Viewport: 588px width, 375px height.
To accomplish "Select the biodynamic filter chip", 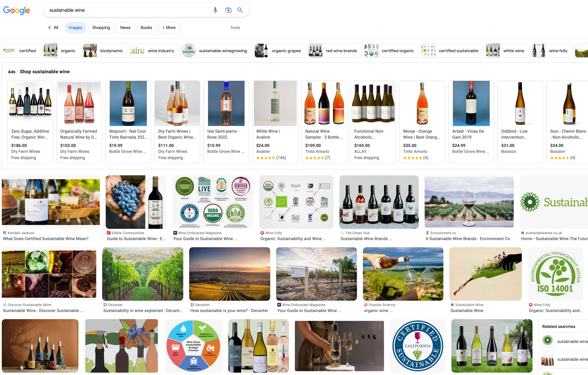I will tap(105, 51).
